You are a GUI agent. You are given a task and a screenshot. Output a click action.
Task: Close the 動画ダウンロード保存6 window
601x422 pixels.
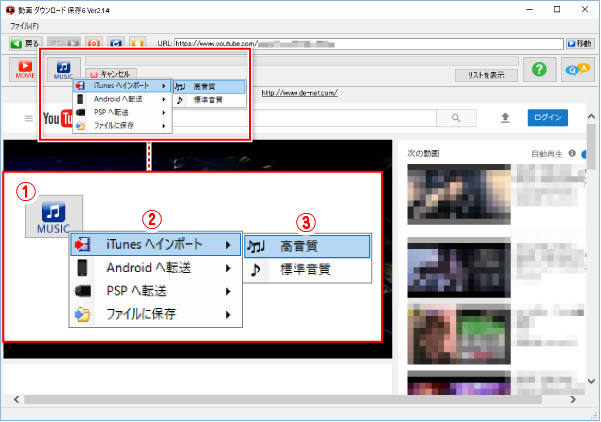(585, 9)
